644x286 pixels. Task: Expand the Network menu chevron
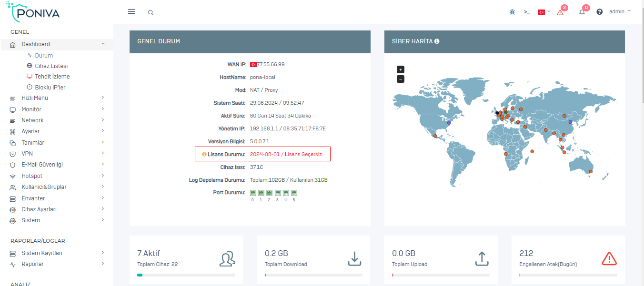[103, 120]
